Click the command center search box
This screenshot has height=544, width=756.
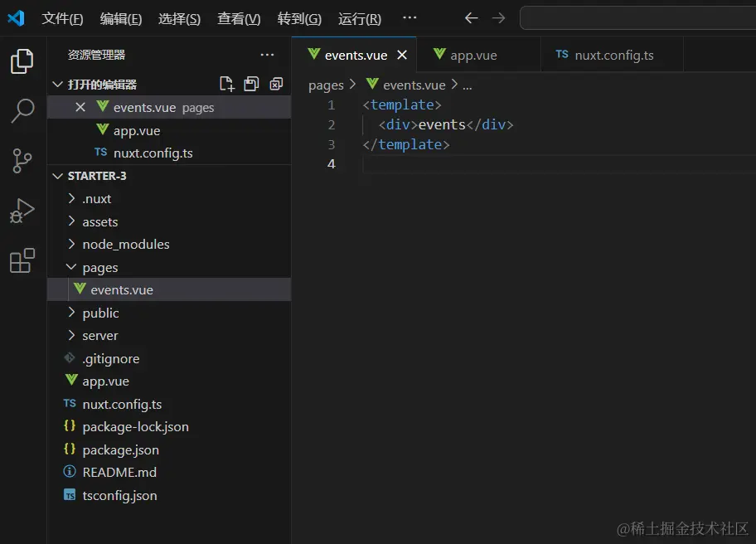coord(638,18)
